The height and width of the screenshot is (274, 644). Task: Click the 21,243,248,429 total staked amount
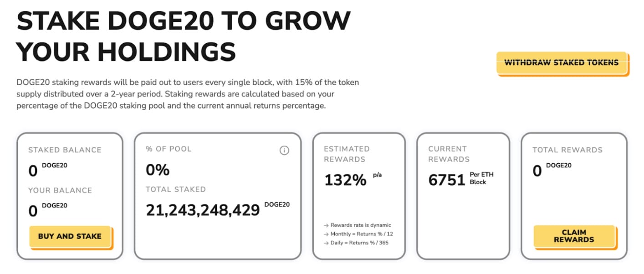tap(203, 210)
